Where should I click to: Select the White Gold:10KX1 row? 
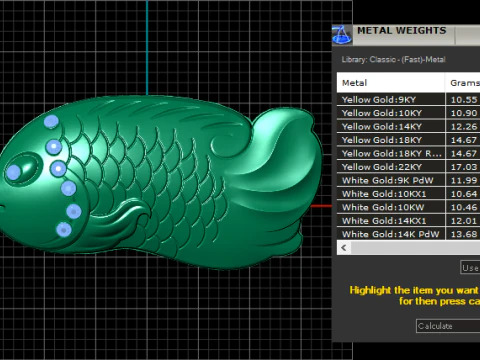pos(408,194)
